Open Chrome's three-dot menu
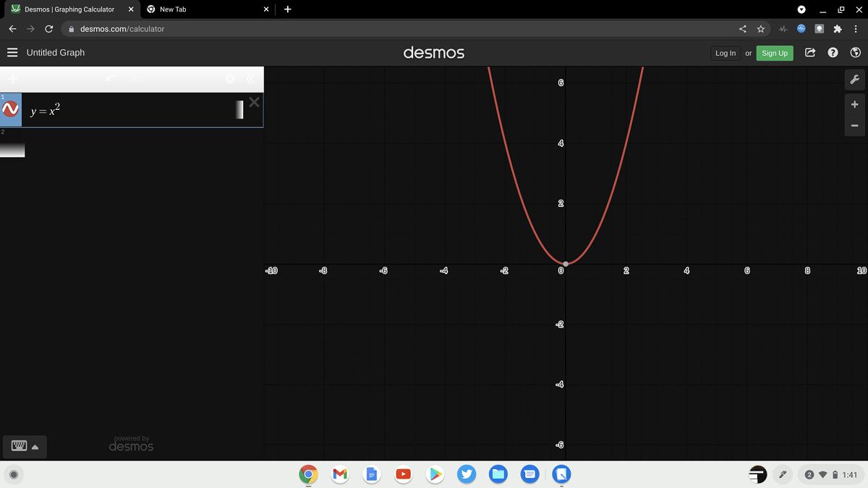Screen dimensions: 868x488 [856, 29]
